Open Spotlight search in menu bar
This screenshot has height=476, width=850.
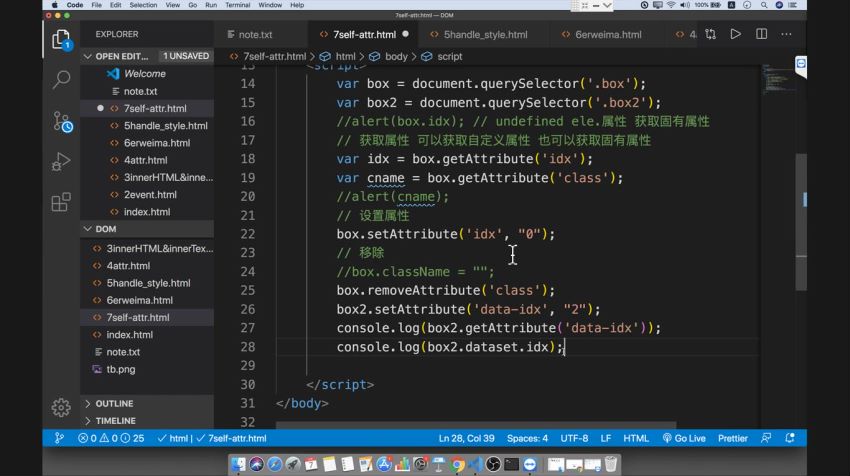[x=763, y=5]
